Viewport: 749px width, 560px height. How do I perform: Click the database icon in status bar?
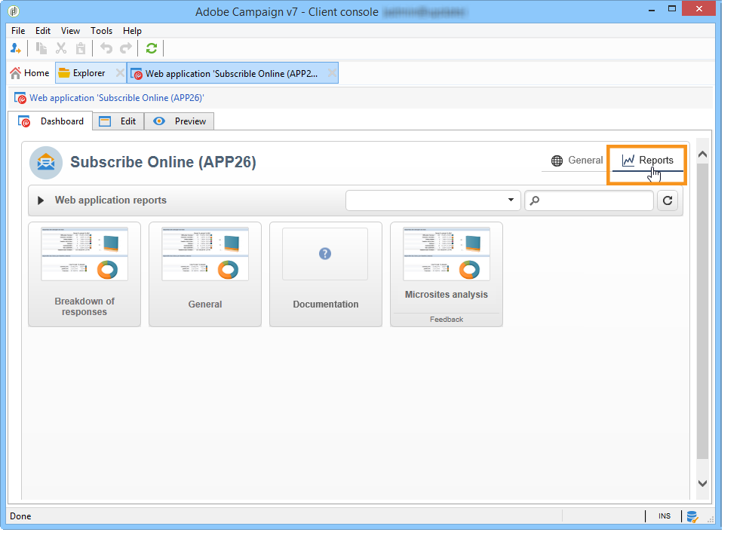[x=692, y=516]
